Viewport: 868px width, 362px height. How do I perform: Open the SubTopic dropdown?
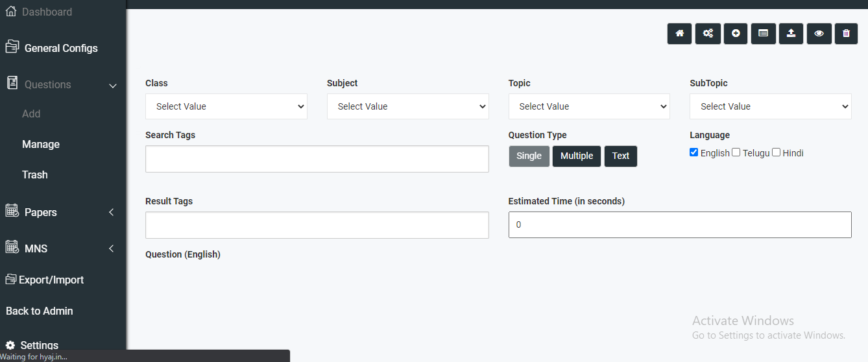point(770,106)
